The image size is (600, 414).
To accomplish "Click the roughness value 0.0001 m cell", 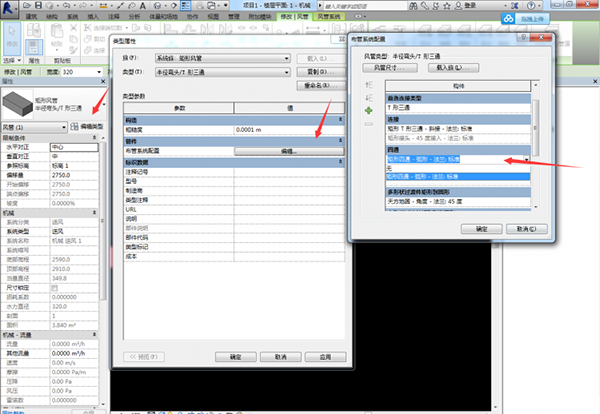I will tap(289, 130).
